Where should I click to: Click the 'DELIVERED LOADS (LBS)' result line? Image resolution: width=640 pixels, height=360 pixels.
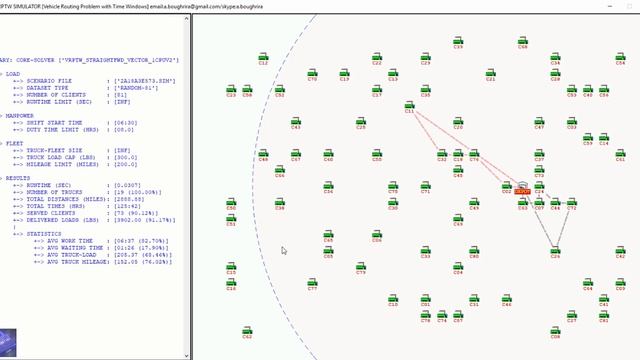(94, 220)
